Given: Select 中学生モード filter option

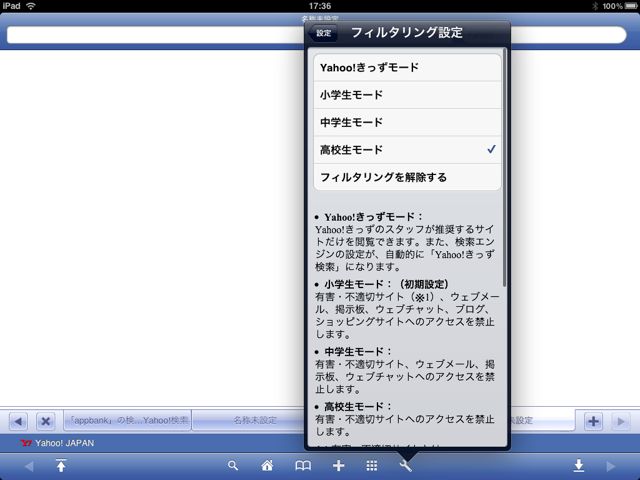Looking at the screenshot, I should pos(407,122).
